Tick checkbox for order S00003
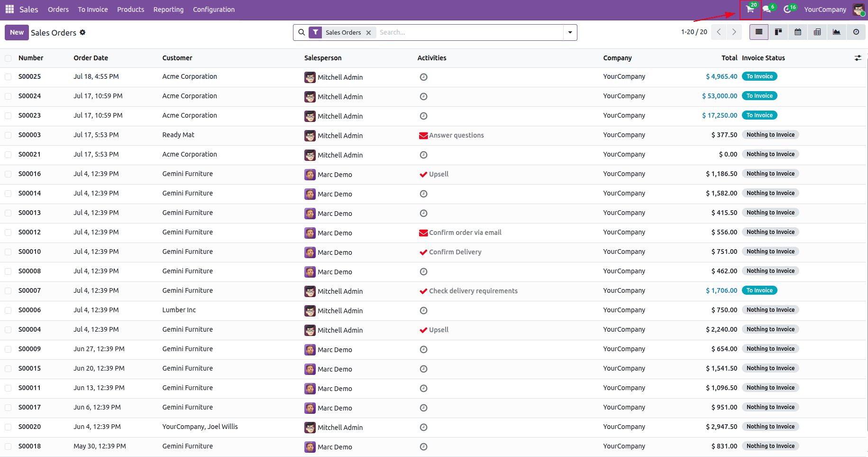 (x=8, y=135)
